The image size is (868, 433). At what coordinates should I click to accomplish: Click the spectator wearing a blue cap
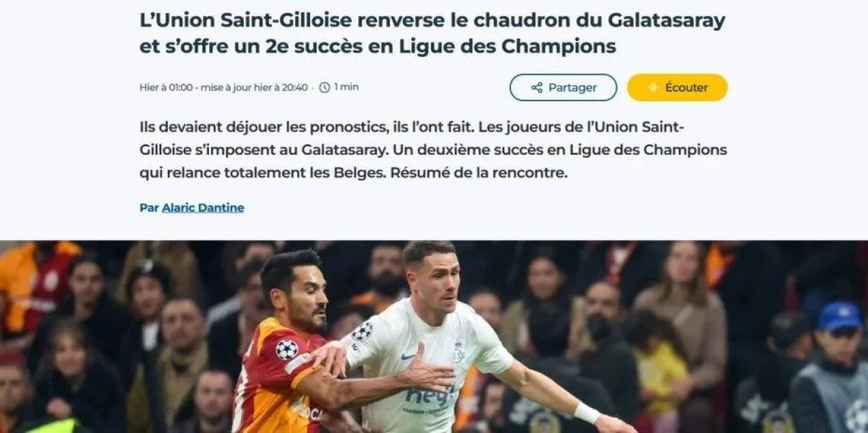tap(830, 369)
